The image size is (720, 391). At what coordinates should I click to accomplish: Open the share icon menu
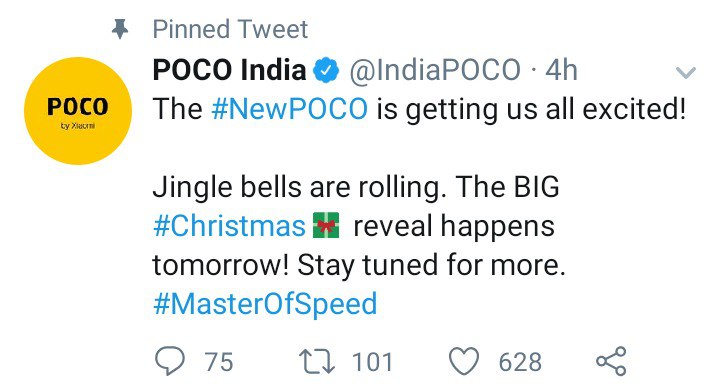(x=611, y=361)
